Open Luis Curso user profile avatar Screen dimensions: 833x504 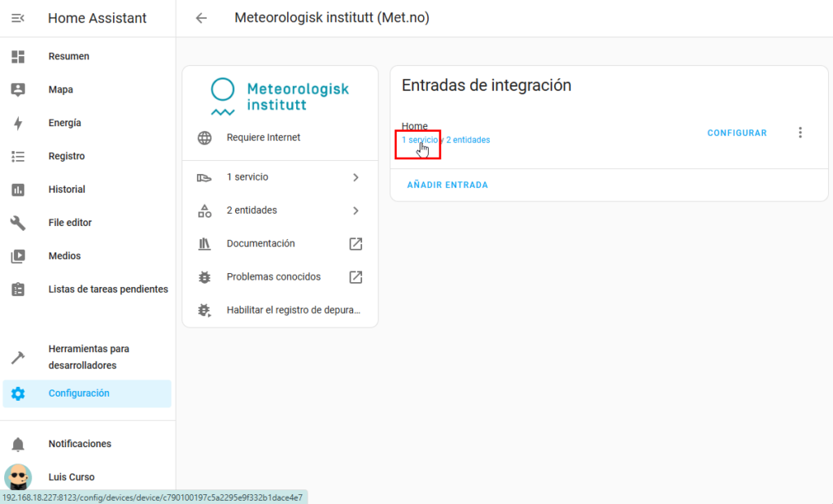coord(18,477)
